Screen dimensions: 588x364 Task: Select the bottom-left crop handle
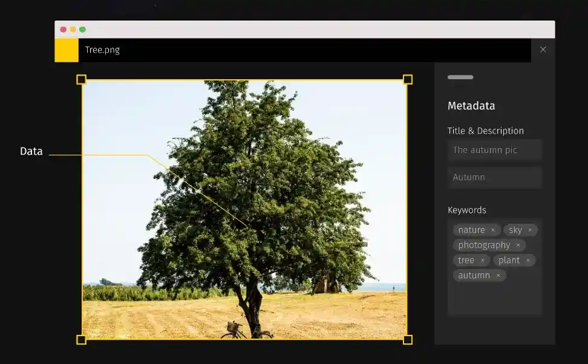click(82, 340)
